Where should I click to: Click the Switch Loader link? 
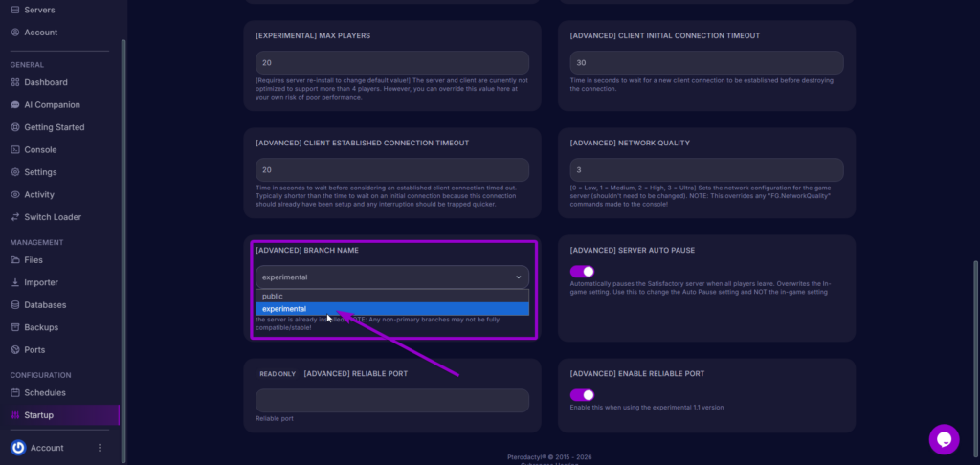[x=53, y=217]
